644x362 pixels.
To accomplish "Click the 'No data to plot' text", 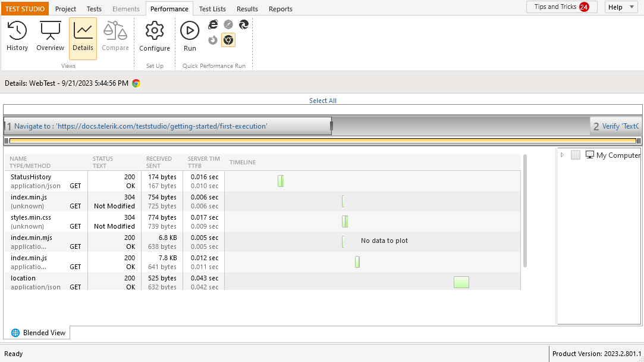I will [x=384, y=241].
